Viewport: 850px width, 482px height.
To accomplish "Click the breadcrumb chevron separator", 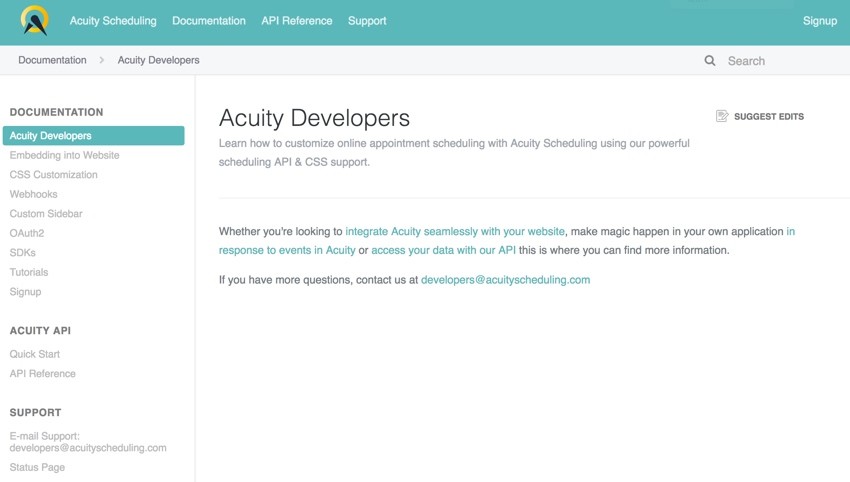I will tap(101, 60).
